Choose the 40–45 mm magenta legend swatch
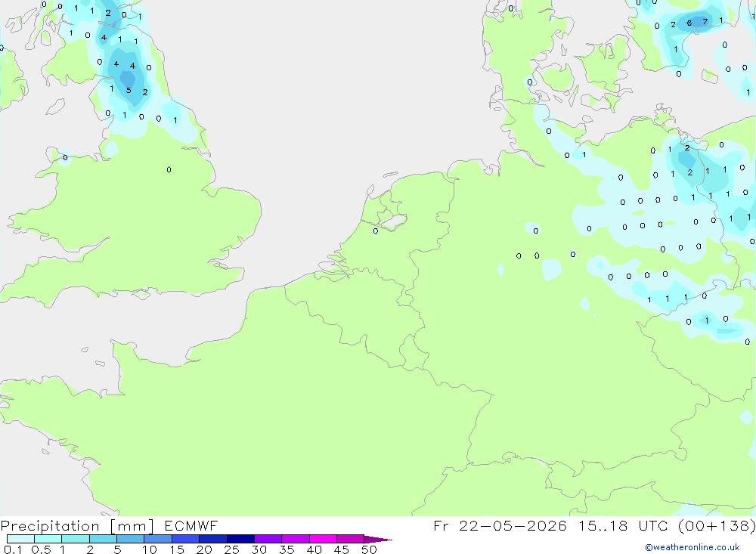 click(323, 539)
